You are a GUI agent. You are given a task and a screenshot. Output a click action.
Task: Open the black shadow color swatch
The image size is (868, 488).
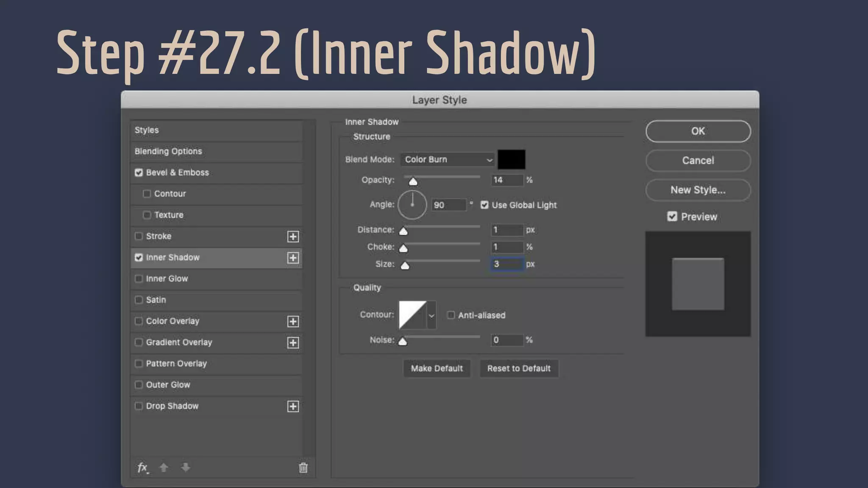[511, 160]
